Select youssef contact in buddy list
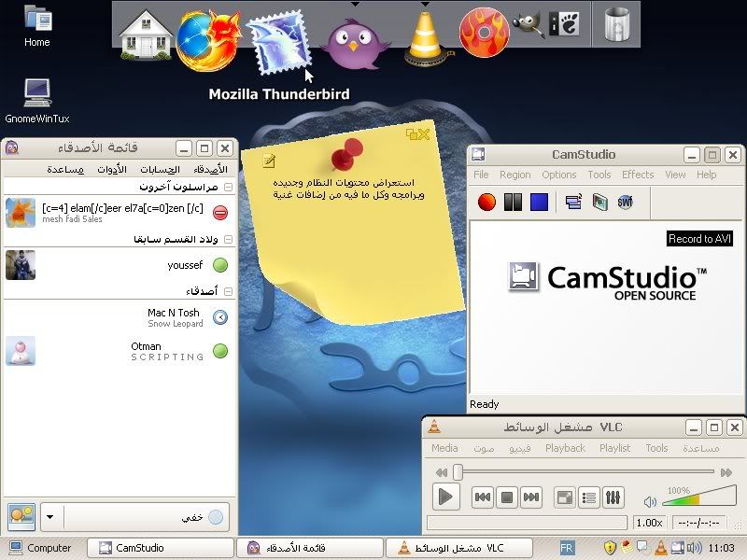Image resolution: width=747 pixels, height=560 pixels. 120,265
